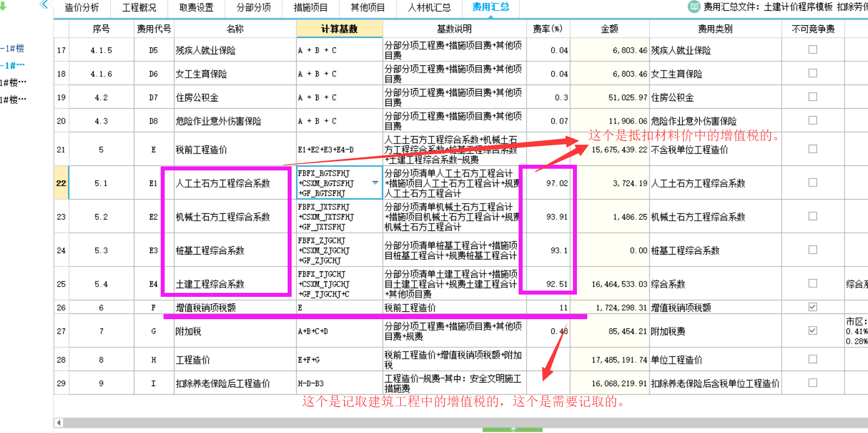Uncheck 不可竞争费 for 附加税
The height and width of the screenshot is (433, 868).
pos(813,331)
